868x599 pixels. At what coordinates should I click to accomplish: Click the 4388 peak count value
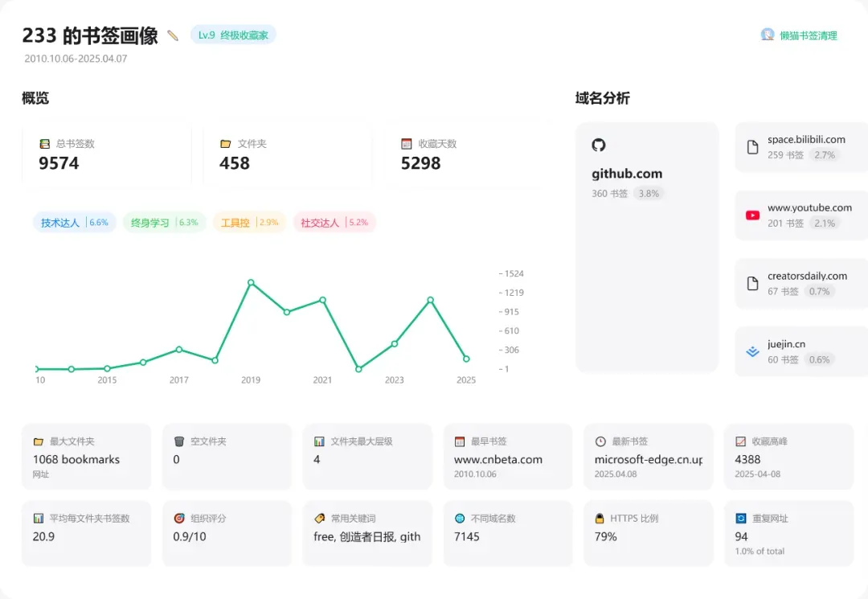[x=747, y=459]
